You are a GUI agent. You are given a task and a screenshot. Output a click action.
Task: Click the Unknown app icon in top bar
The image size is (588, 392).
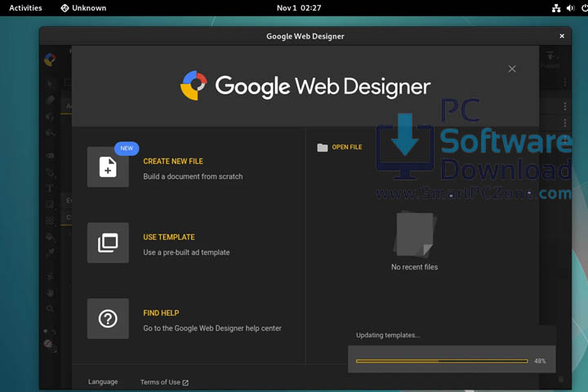coord(65,8)
